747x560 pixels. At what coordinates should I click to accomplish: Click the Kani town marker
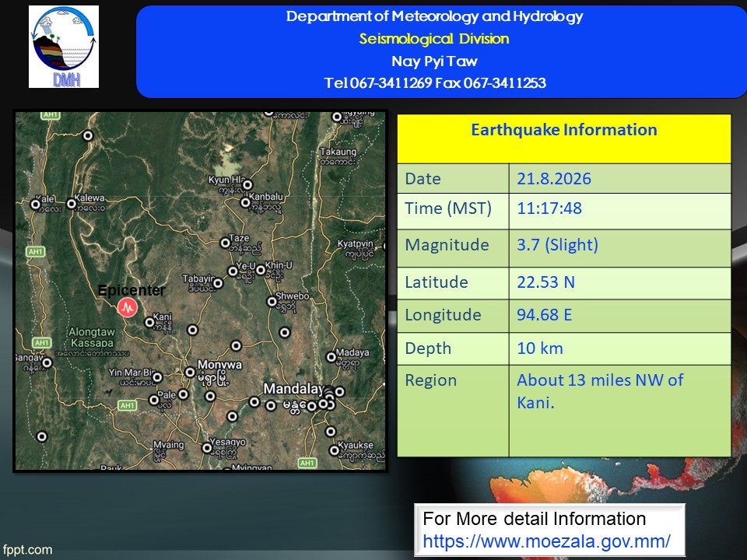149,322
